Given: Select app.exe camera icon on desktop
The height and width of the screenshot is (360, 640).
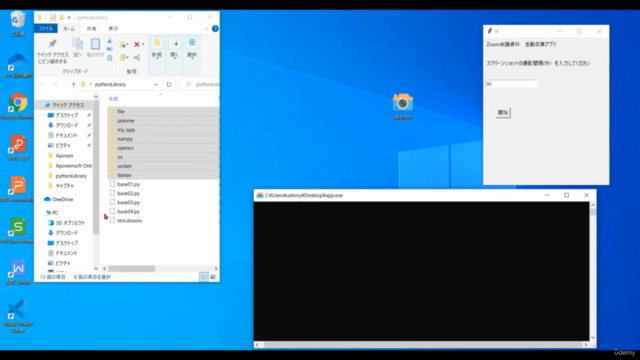Looking at the screenshot, I should pyautogui.click(x=402, y=106).
